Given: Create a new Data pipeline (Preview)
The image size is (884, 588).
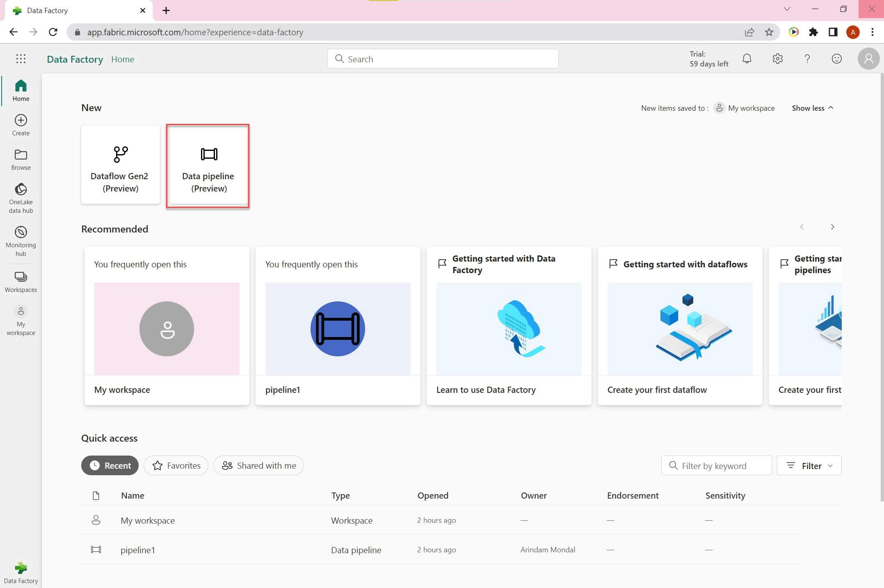Looking at the screenshot, I should 208,166.
